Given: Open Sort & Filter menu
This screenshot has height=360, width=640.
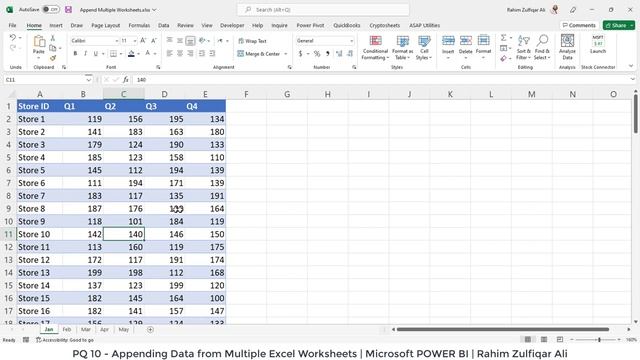Looking at the screenshot, I should click(523, 47).
